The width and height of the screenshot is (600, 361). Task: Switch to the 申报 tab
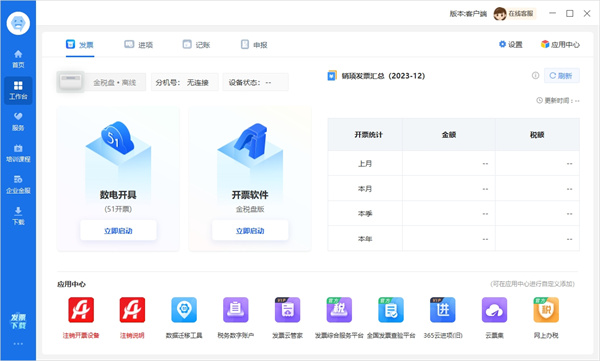coord(254,45)
